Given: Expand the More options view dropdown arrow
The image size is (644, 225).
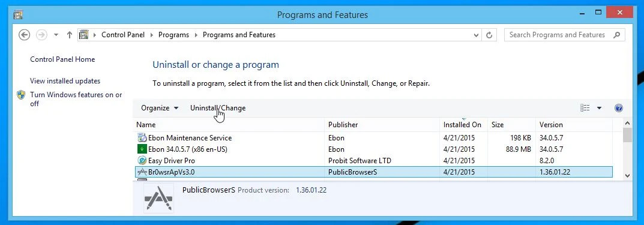Looking at the screenshot, I should pyautogui.click(x=599, y=108).
